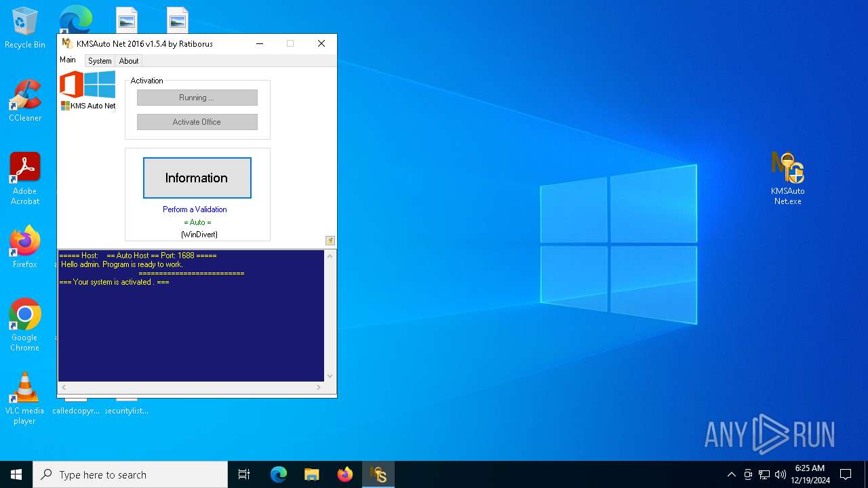Click the KMS Auto Net Office/Windows logo
The width and height of the screenshot is (868, 488).
[x=87, y=91]
